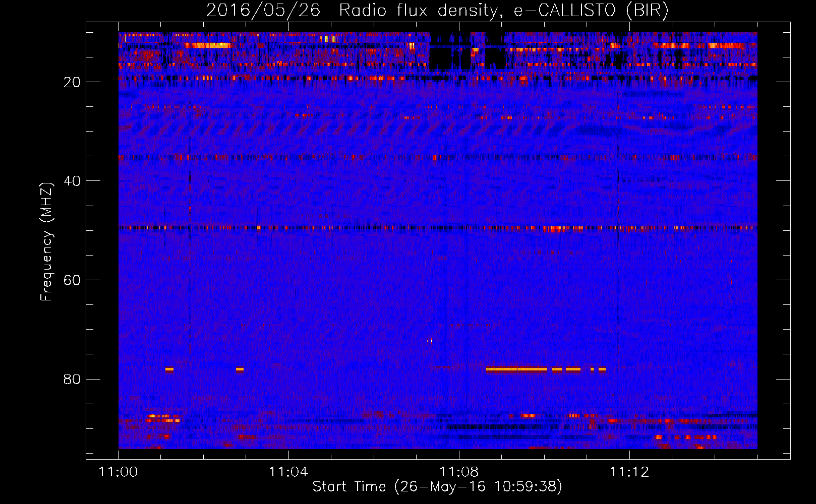Click the '80' frequency tick label
This screenshot has width=816, height=504.
click(72, 379)
